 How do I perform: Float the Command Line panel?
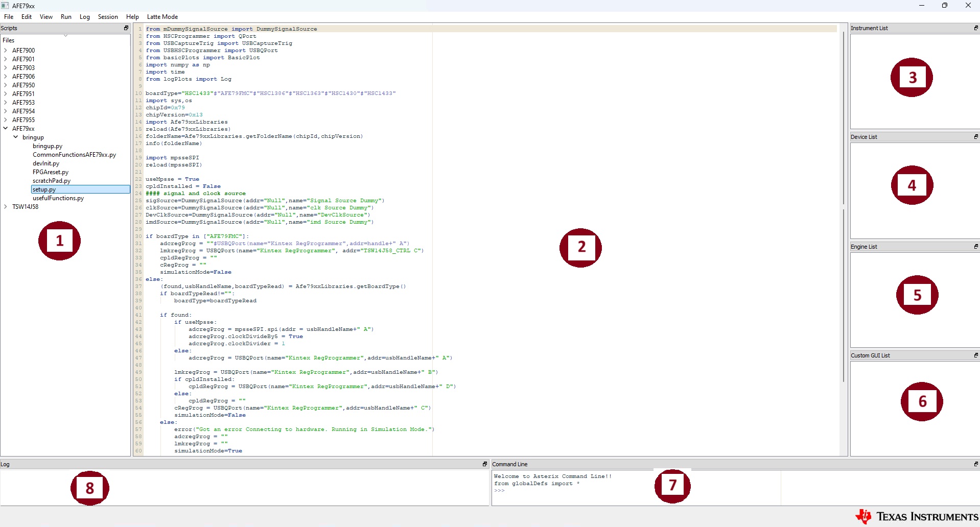click(x=975, y=464)
